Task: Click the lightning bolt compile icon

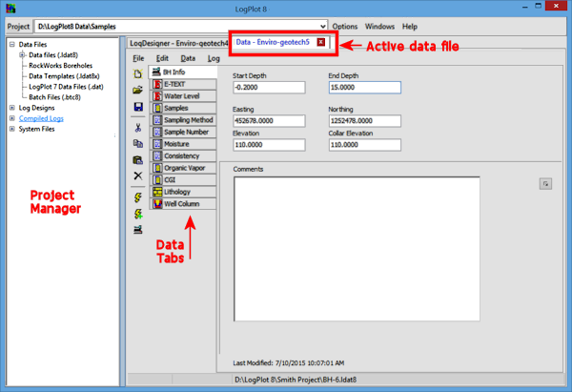Action: pyautogui.click(x=138, y=196)
